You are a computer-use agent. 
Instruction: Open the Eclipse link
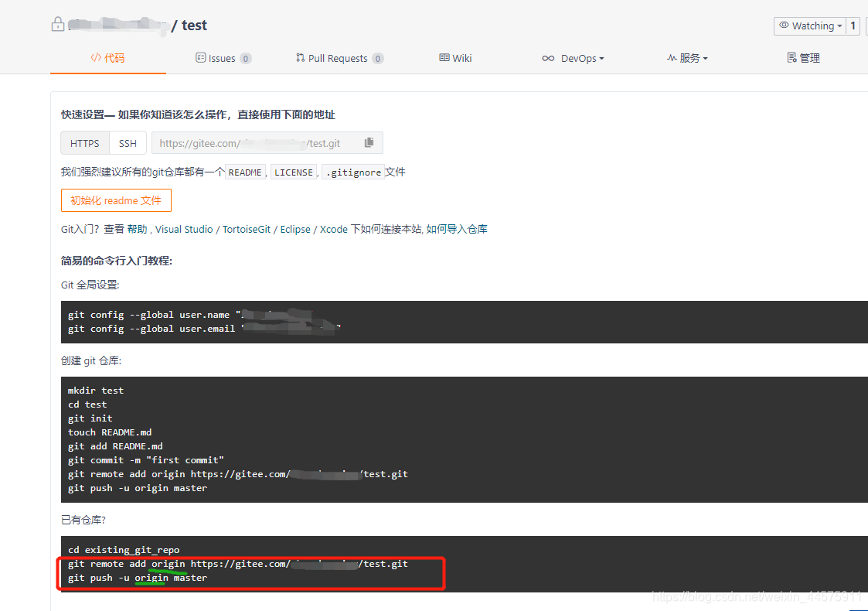[295, 229]
